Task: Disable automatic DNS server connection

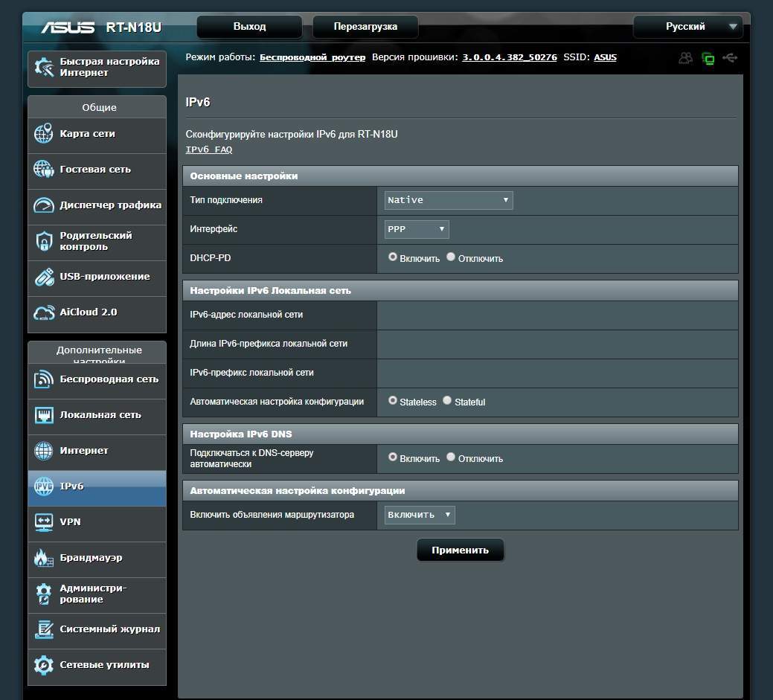Action: (x=451, y=457)
